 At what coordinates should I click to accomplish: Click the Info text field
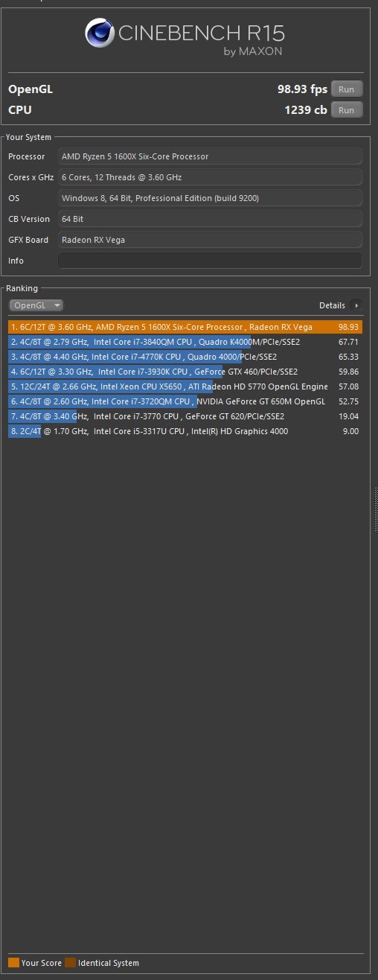pyautogui.click(x=210, y=261)
